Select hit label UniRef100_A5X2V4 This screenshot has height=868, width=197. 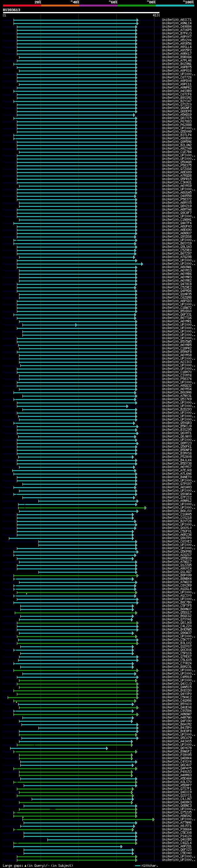pyautogui.click(x=177, y=40)
